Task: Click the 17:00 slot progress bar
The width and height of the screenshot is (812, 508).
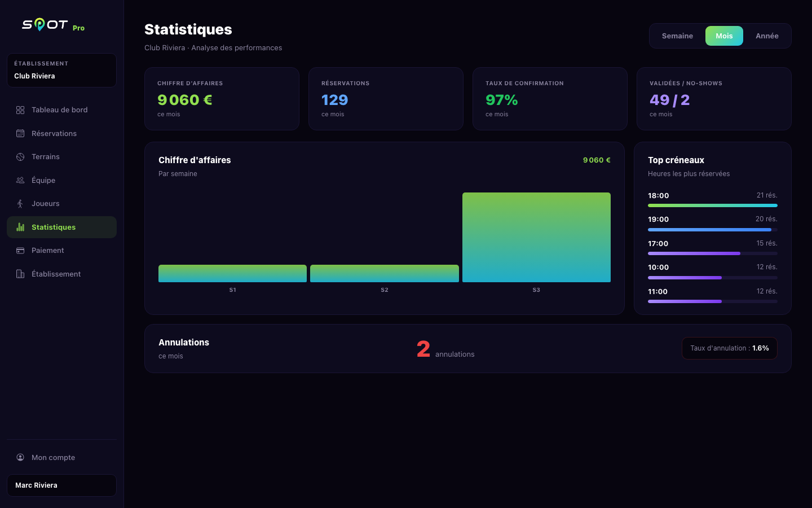Action: [713, 253]
